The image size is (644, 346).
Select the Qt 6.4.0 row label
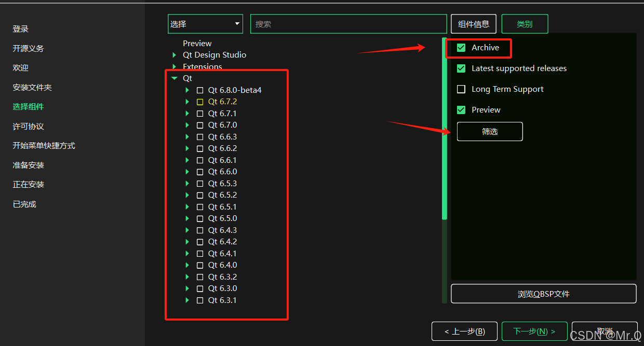222,265
